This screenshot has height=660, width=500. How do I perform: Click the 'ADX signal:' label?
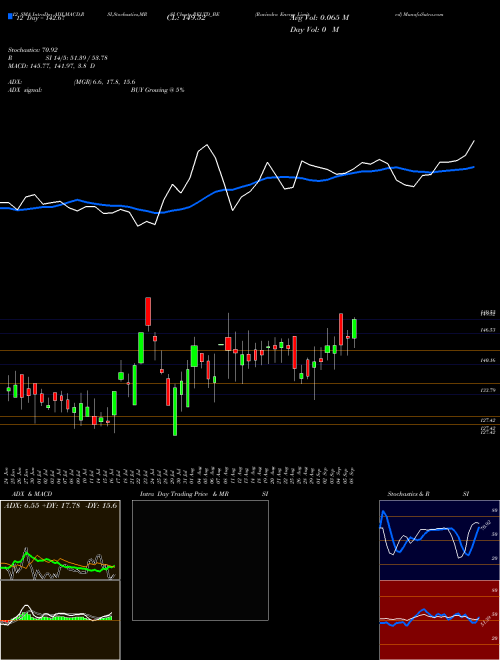point(25,90)
